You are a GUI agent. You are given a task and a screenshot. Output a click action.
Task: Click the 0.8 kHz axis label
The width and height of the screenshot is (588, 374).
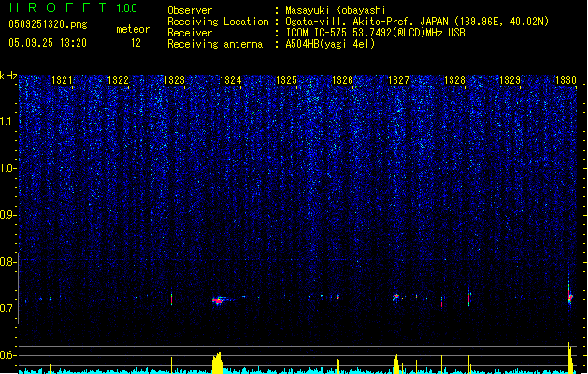(x=7, y=262)
